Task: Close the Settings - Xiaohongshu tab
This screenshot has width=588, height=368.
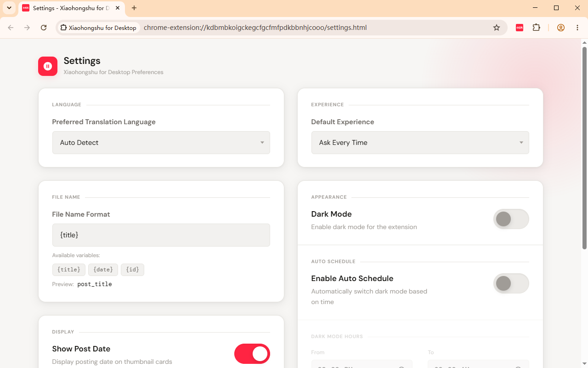Action: tap(118, 8)
